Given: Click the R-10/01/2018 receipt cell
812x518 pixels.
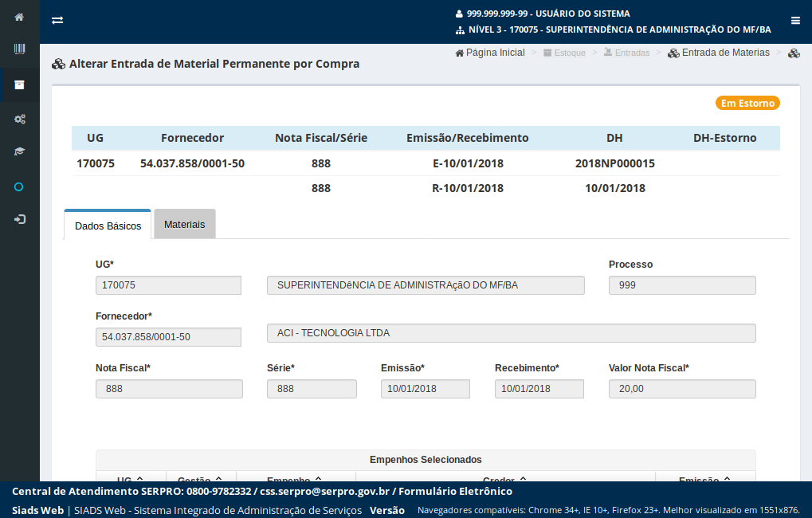Looking at the screenshot, I should click(468, 189).
